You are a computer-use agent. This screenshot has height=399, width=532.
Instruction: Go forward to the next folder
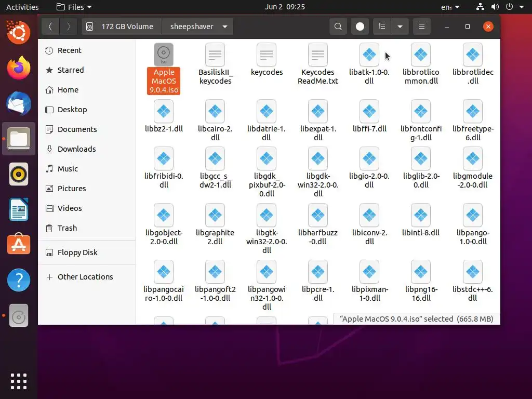[68, 26]
